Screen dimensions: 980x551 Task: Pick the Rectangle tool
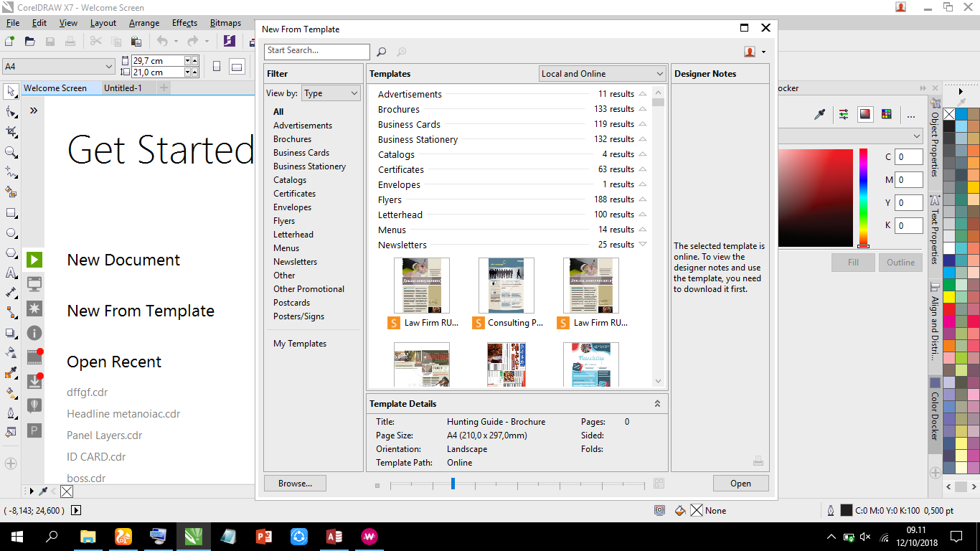pyautogui.click(x=11, y=213)
